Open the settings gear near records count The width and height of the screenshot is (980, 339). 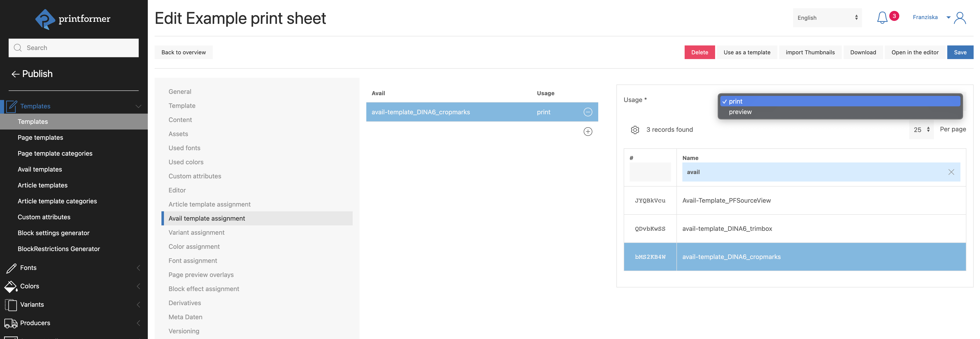point(635,130)
